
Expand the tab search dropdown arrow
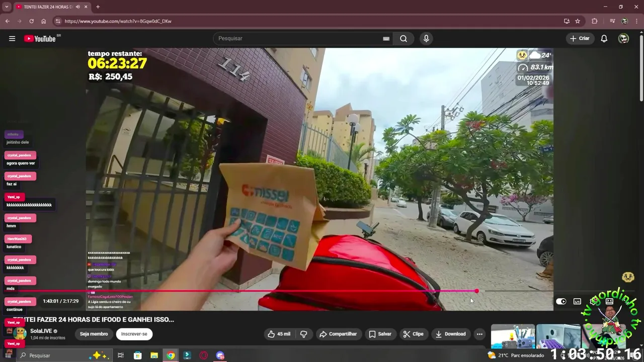(7, 7)
